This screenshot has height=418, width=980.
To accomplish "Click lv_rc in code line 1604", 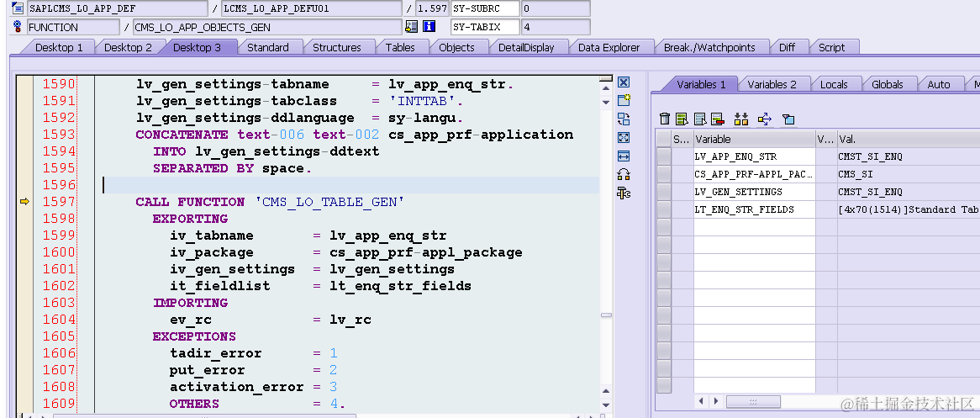I will (350, 319).
